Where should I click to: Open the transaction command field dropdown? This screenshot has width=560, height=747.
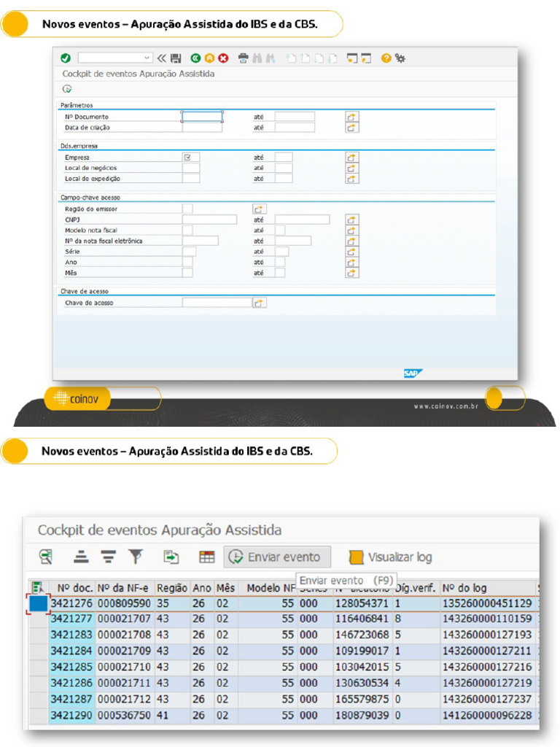(147, 58)
